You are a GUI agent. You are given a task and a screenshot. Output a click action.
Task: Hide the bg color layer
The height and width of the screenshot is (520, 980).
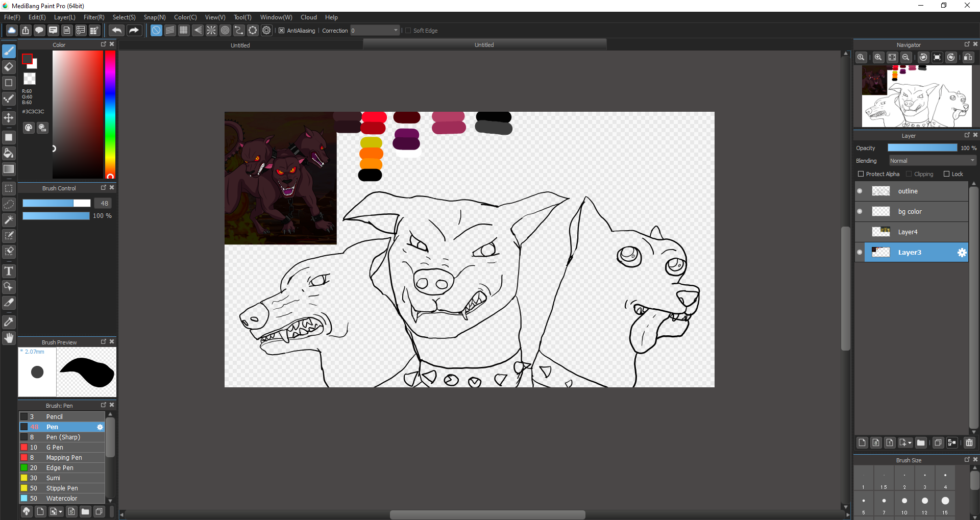tap(860, 212)
